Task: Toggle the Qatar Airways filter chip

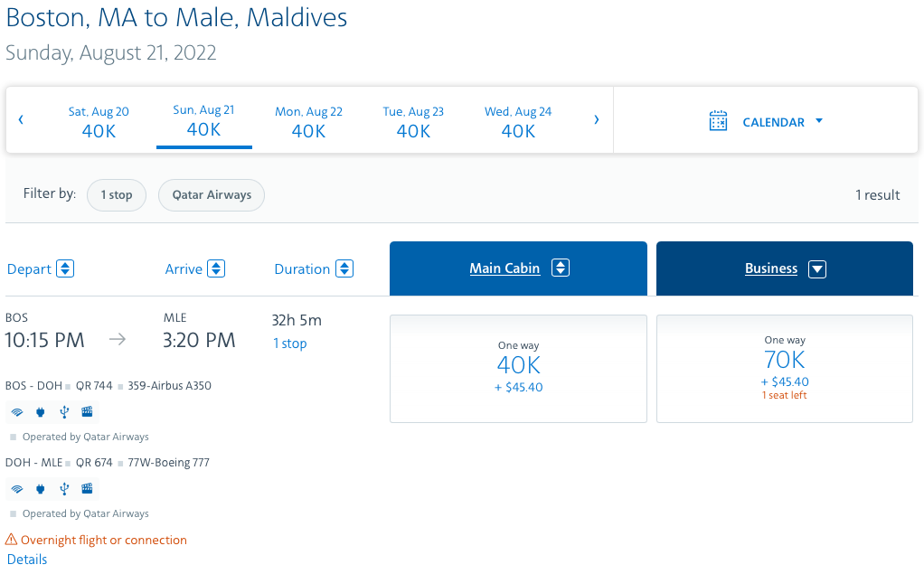Action: (x=212, y=195)
